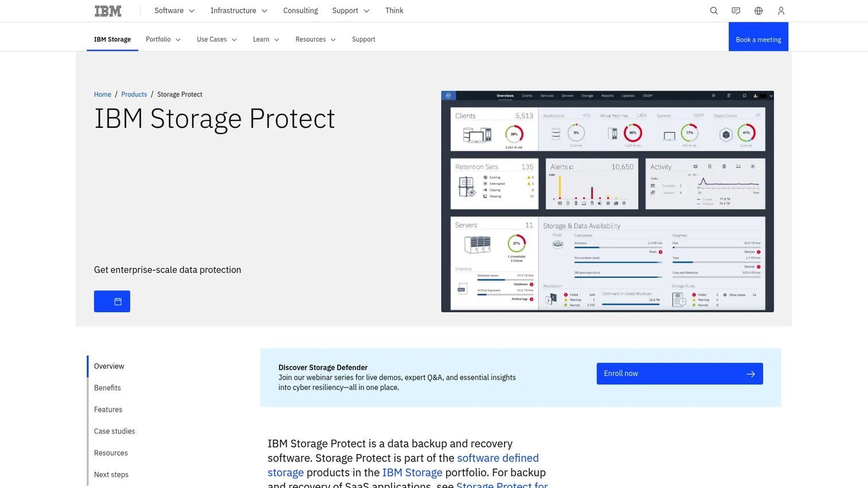The image size is (868, 488).
Task: Click Get enterprise-scale data protection text
Action: pyautogui.click(x=167, y=270)
